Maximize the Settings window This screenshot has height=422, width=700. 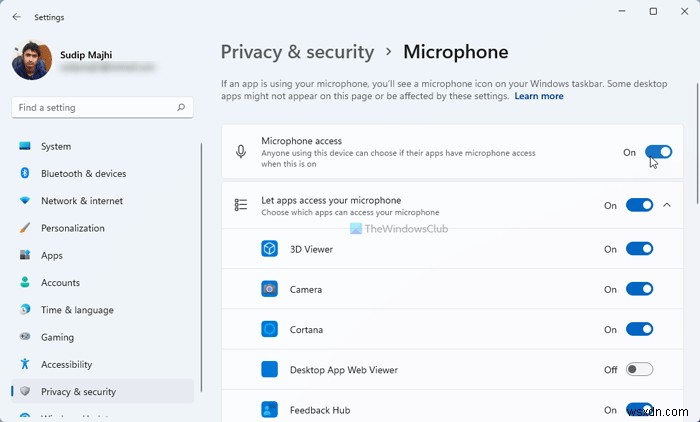653,11
